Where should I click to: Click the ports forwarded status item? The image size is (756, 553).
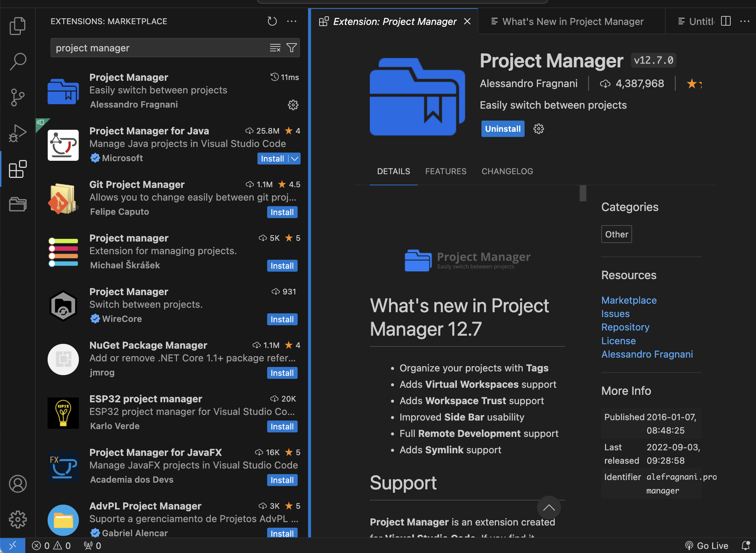(92, 546)
